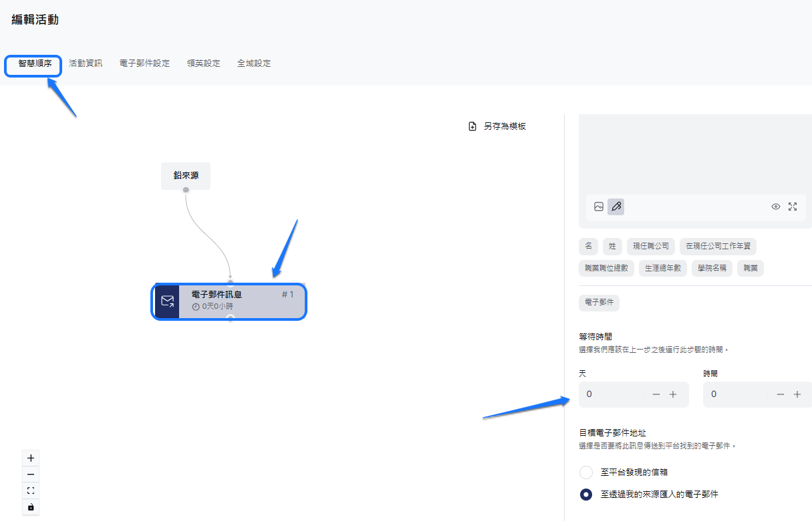
Task: Select the pen edit icon in editor
Action: point(616,207)
